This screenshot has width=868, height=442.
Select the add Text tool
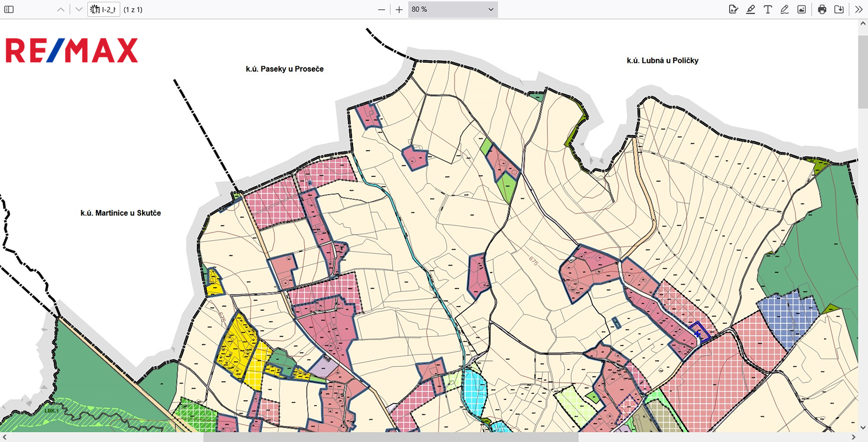pos(768,9)
